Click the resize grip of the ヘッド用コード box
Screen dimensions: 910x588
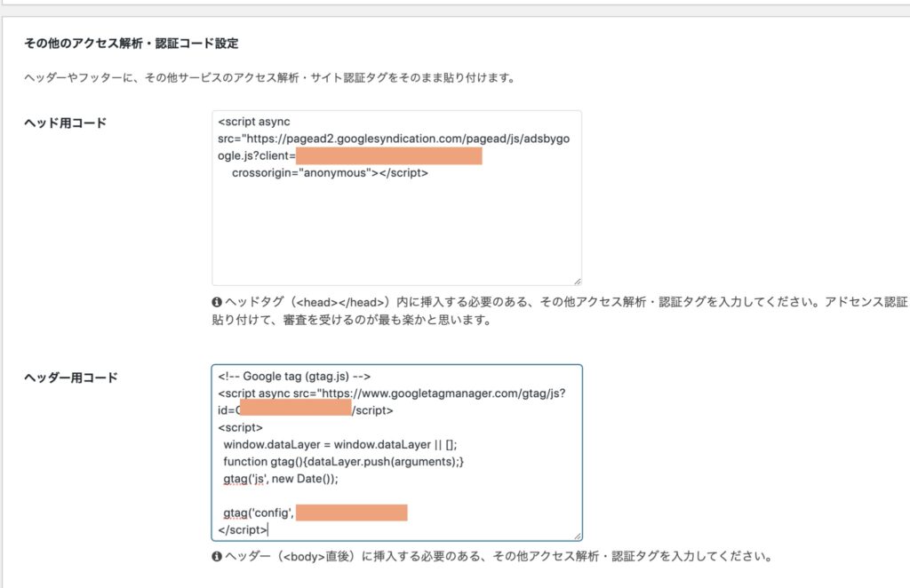tap(577, 282)
